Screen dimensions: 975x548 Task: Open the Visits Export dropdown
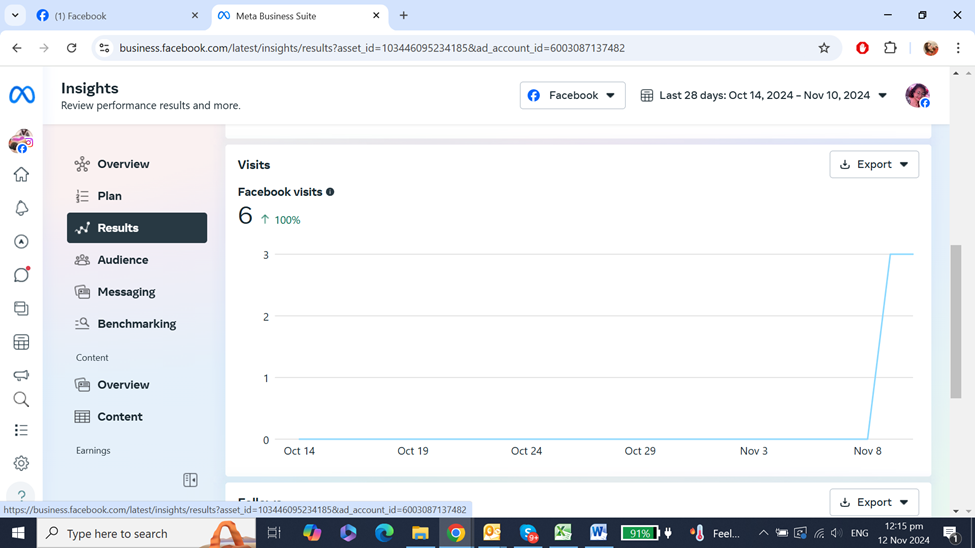[874, 164]
